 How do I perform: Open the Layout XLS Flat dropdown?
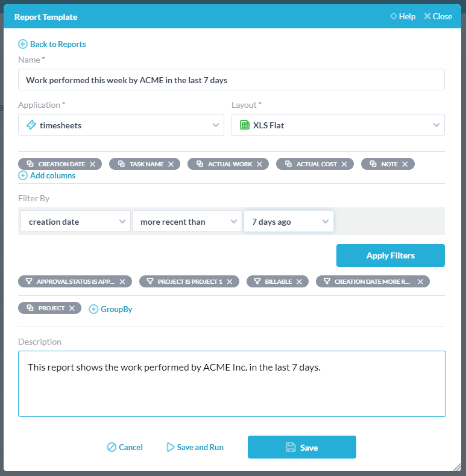338,125
